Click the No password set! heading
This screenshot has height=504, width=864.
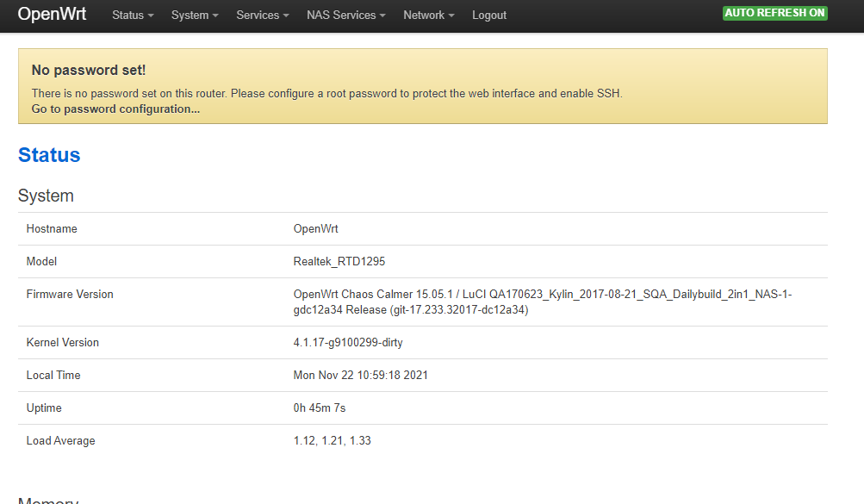coord(89,70)
